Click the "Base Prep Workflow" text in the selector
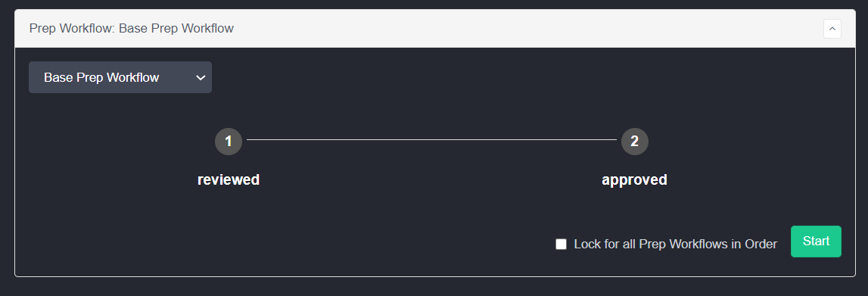The width and height of the screenshot is (868, 296). [101, 77]
